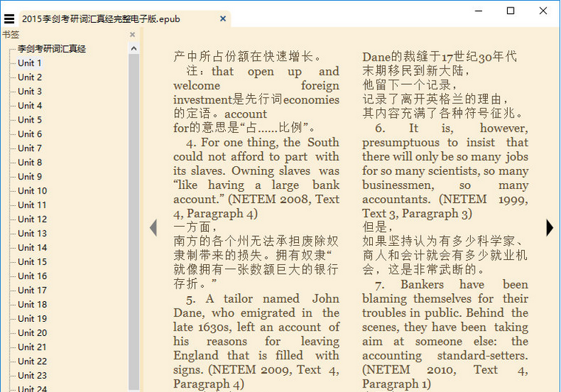The height and width of the screenshot is (392, 561).
Task: Open Unit 12 bookmark
Action: [32, 219]
